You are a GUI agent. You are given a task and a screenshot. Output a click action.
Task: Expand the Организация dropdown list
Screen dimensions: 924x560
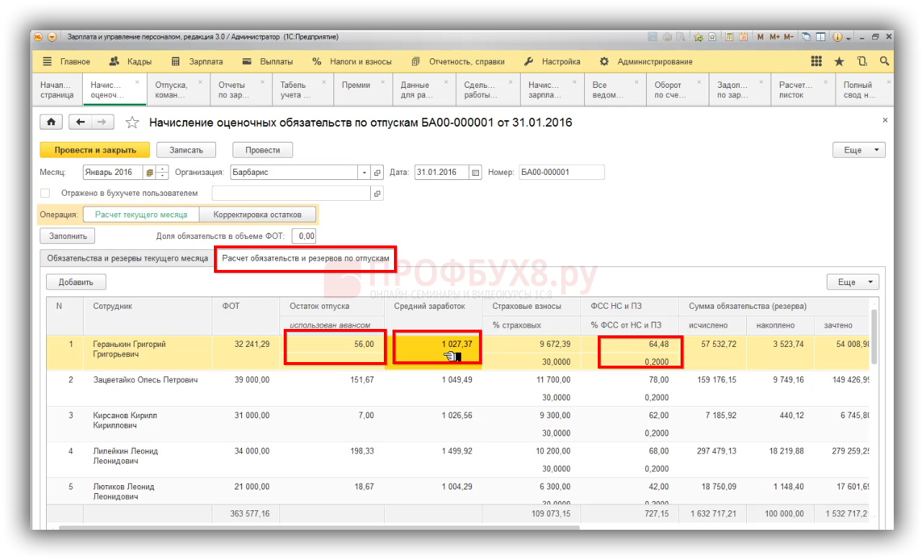click(x=364, y=173)
